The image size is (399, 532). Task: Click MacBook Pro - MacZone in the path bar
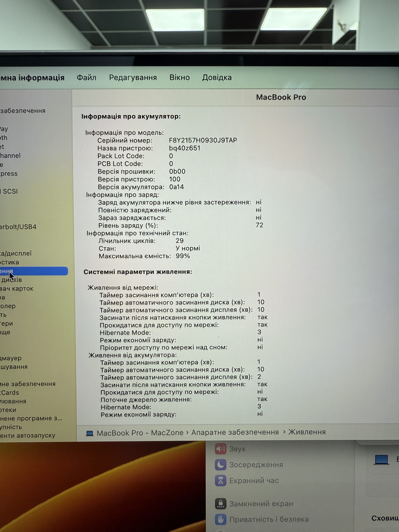tap(140, 433)
